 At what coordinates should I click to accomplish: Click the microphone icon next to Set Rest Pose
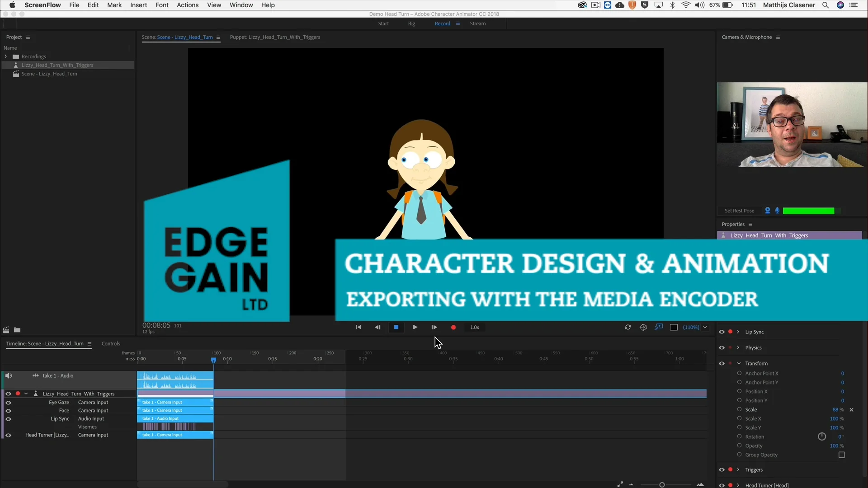[x=778, y=211]
